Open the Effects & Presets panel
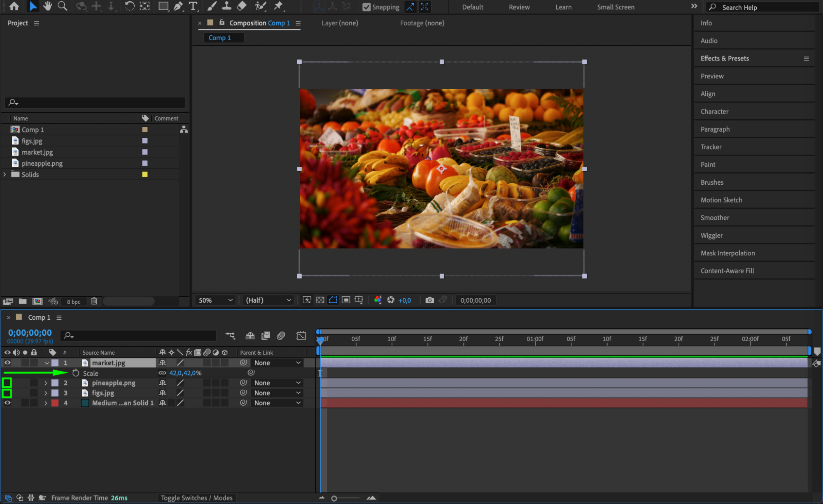The image size is (823, 504). click(x=725, y=58)
